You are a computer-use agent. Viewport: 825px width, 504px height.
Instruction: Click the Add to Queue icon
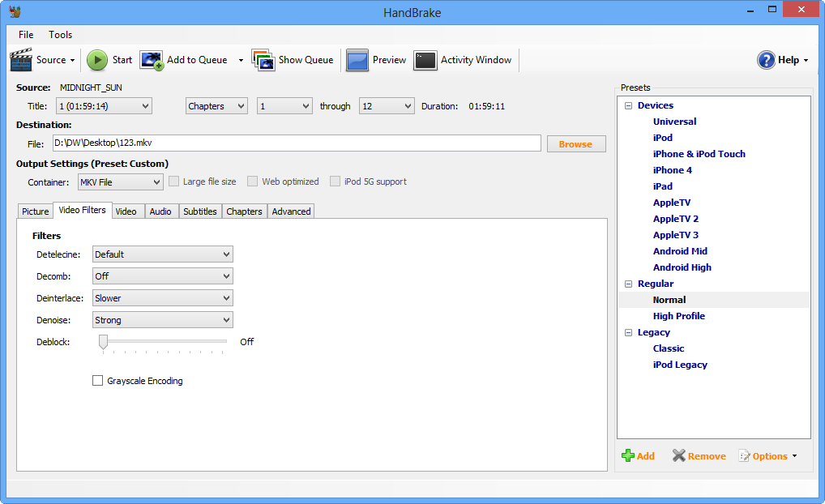[x=152, y=60]
